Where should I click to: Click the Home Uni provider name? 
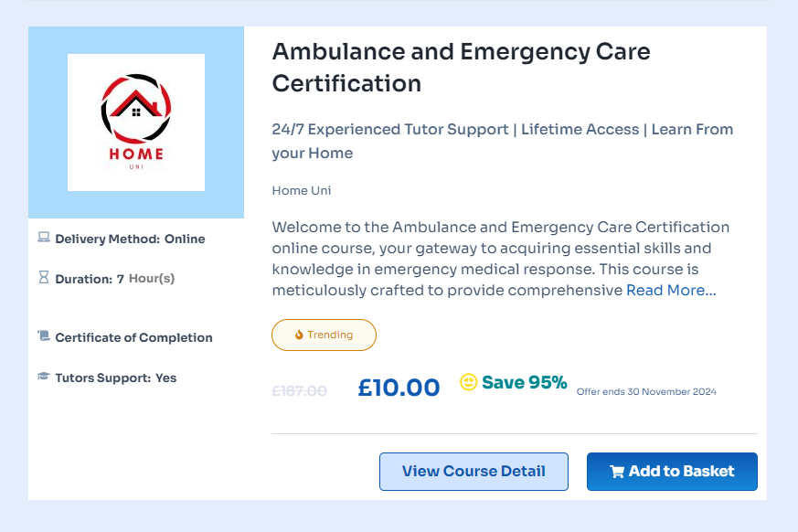pyautogui.click(x=302, y=190)
